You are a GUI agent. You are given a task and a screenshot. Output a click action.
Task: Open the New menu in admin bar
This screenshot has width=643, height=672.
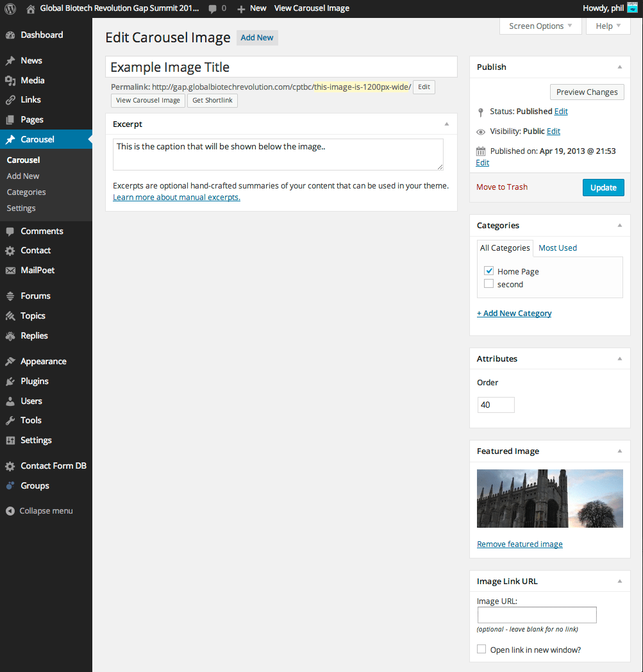[x=251, y=8]
